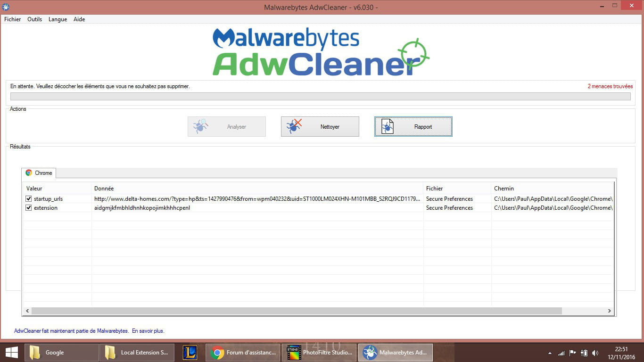The image size is (644, 362).
Task: Open the Windows Start button
Action: (12, 352)
